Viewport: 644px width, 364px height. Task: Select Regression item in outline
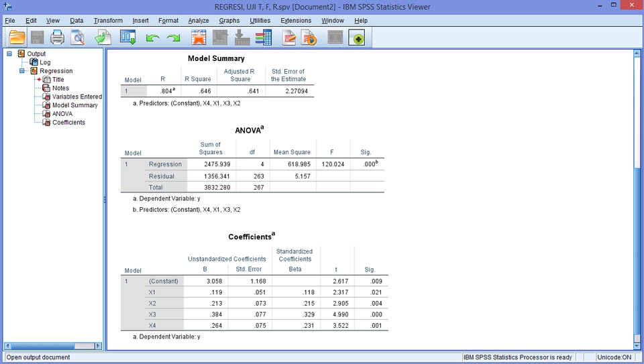click(56, 71)
